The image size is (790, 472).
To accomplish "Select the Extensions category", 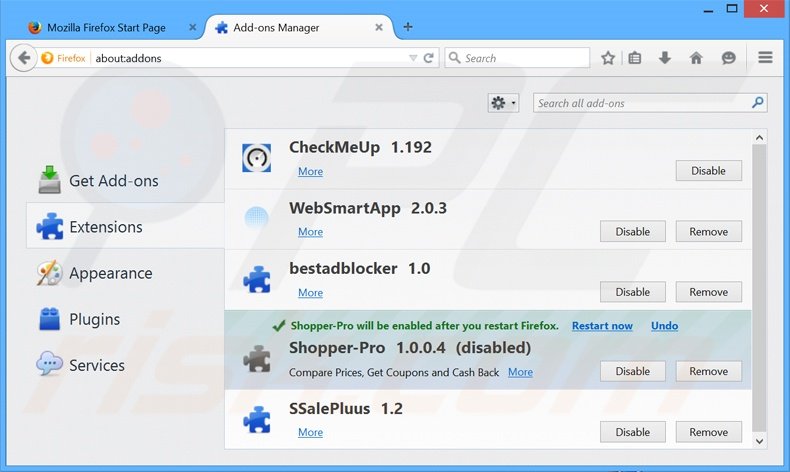I will (x=125, y=226).
